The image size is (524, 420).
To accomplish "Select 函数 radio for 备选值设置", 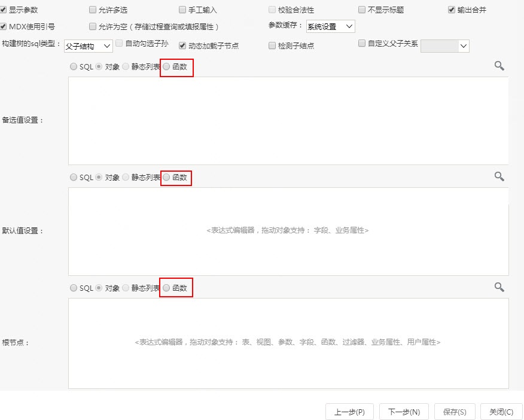I will click(166, 66).
